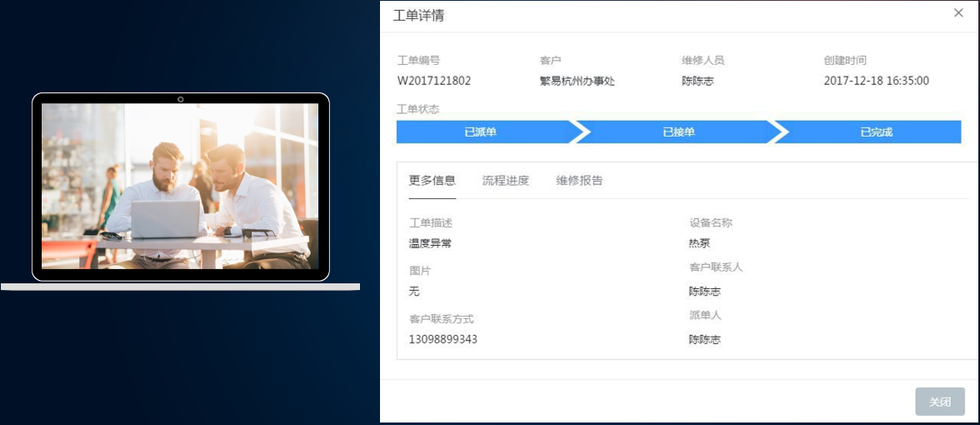
Task: Click the phone number 13098899343
Action: (442, 339)
